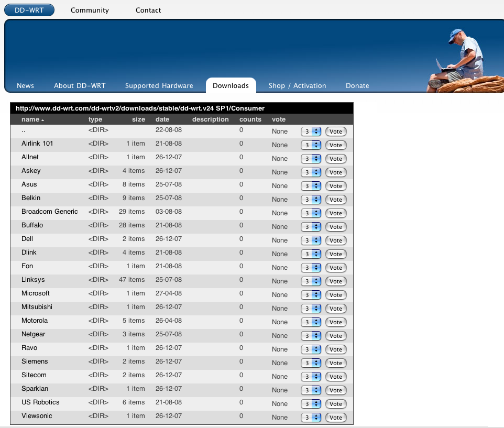Open the Askey folder

pos(31,171)
